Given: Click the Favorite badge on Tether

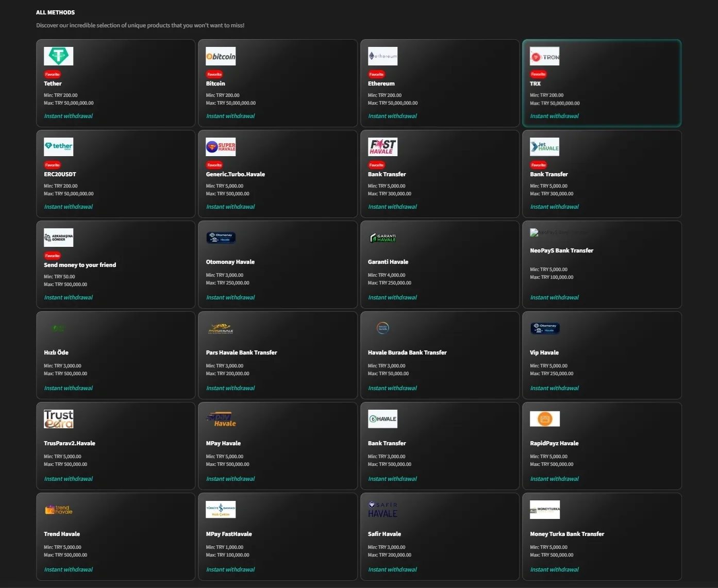Looking at the screenshot, I should pyautogui.click(x=53, y=74).
